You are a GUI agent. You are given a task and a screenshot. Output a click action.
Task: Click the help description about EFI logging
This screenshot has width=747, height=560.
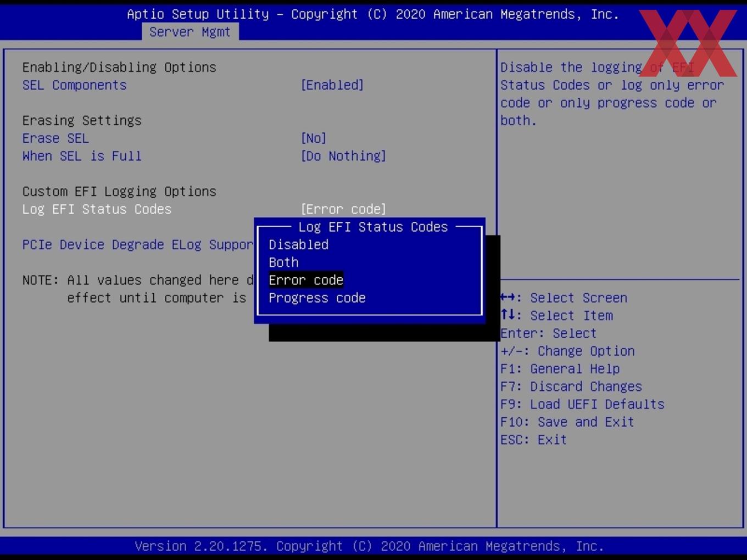(x=612, y=94)
